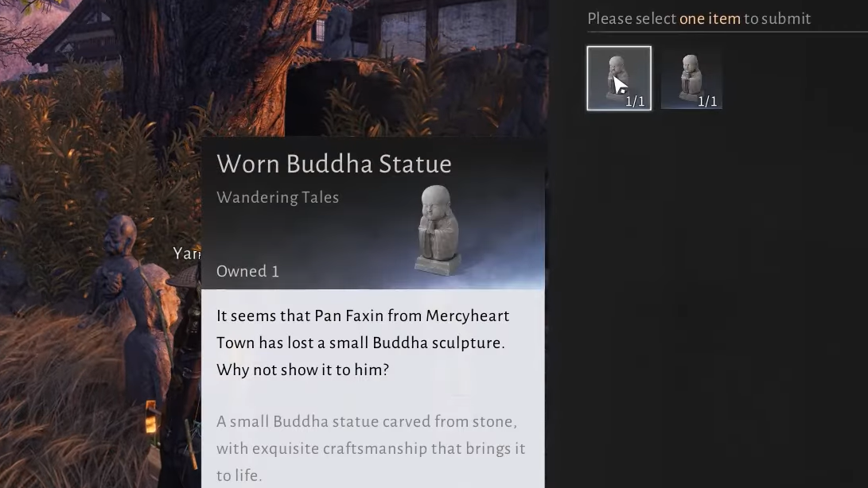
Task: Click the Worn Buddha Statue title
Action: [x=334, y=164]
